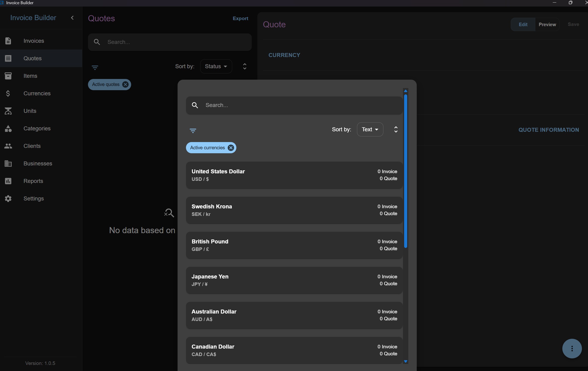Click the Settings gear icon

click(8, 199)
